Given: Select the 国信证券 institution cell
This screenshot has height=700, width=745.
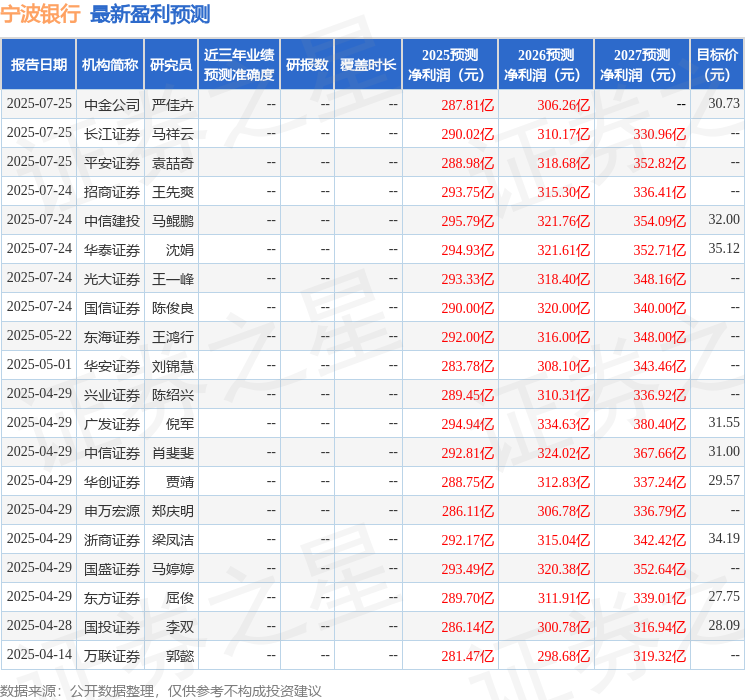Looking at the screenshot, I should click(x=112, y=308).
